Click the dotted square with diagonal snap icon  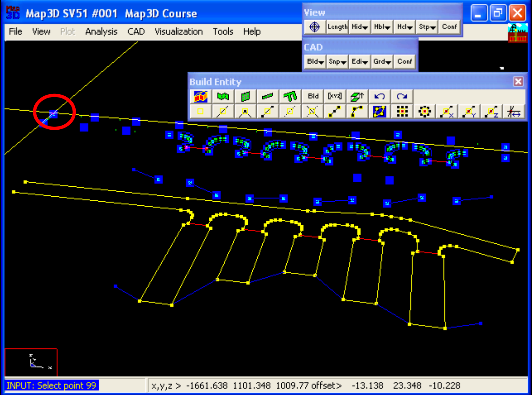[290, 112]
